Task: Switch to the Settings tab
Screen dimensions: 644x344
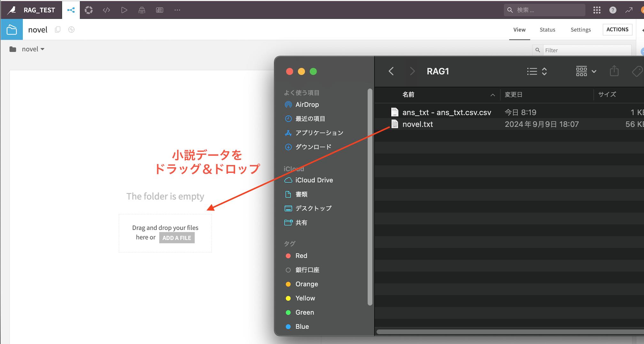Action: click(x=580, y=30)
